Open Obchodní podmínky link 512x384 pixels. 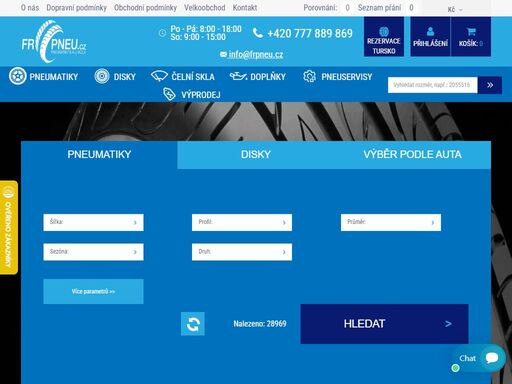click(145, 7)
